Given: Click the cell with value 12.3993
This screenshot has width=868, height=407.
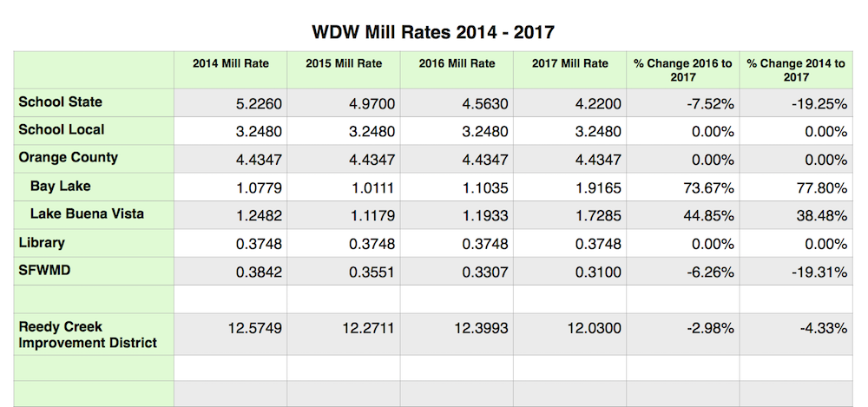Looking at the screenshot, I should [x=457, y=334].
